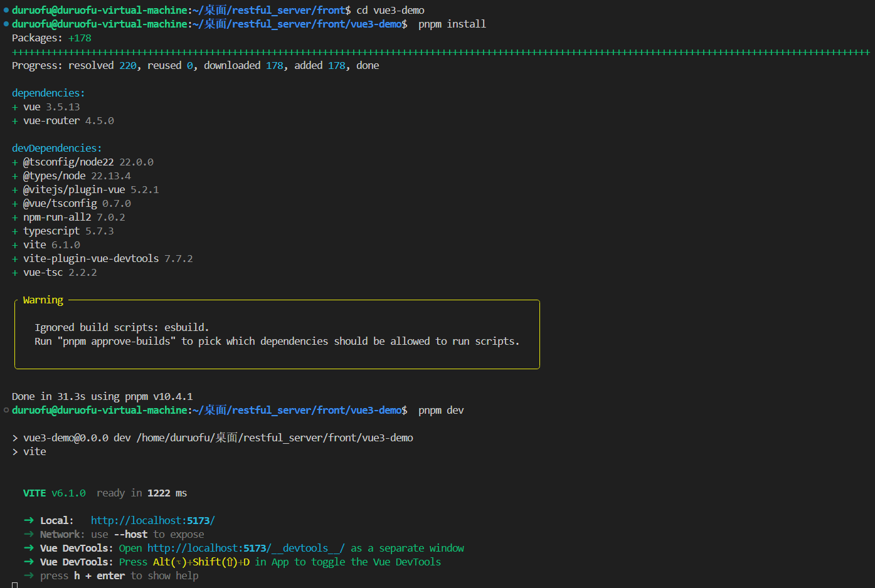Click the hollow circle beside "pnpm dev" command
Screen dimensions: 875x588
pos(6,411)
